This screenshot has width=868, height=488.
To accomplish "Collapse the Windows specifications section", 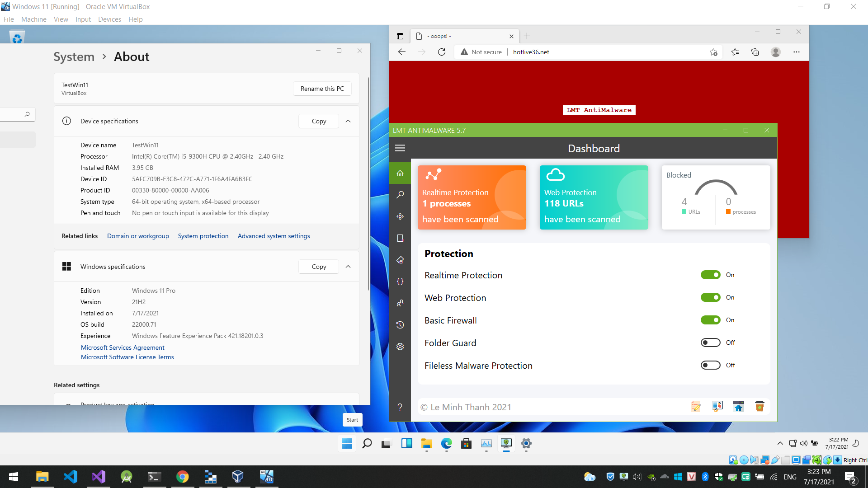I will pos(348,267).
